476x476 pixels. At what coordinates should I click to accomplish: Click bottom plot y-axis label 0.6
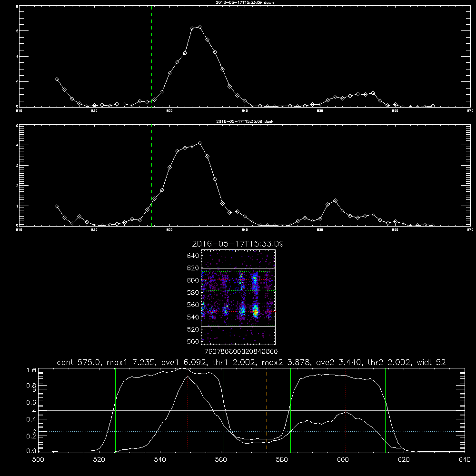pos(31,402)
